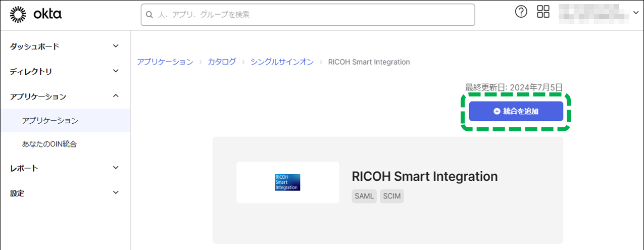Go to アプリケーション breadcrumb link

[165, 62]
